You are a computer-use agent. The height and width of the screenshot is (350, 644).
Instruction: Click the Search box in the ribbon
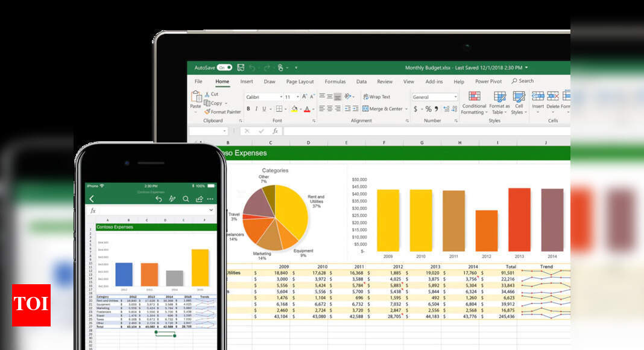point(523,81)
